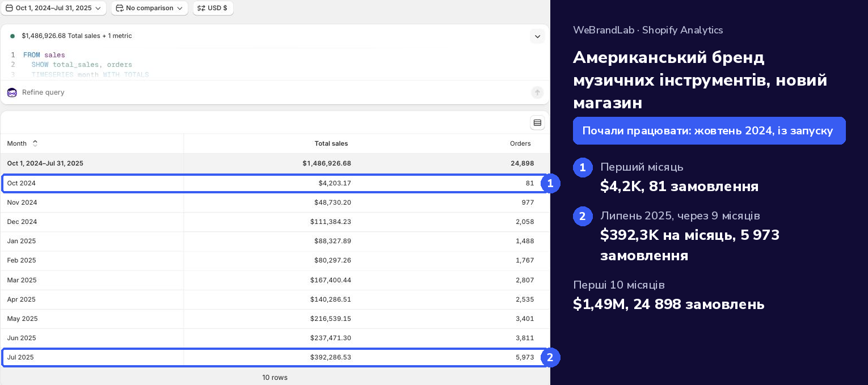
Task: Click the FROM sales query line
Action: 44,55
